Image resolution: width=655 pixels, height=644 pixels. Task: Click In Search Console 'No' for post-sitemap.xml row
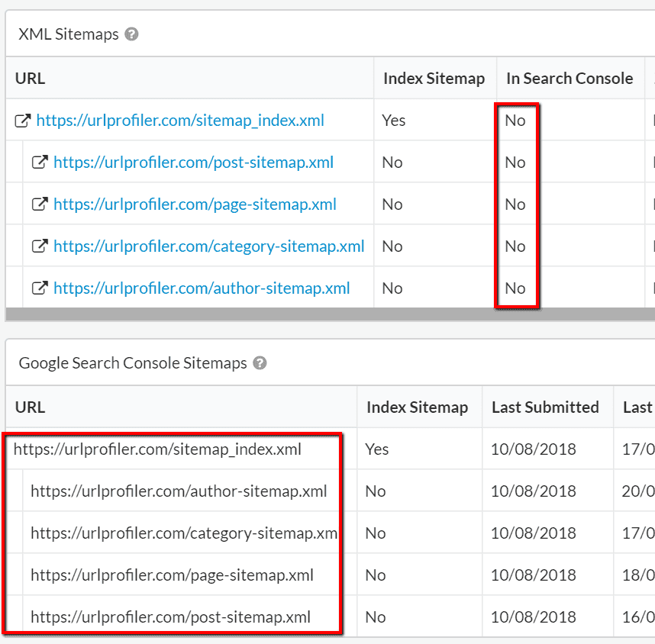(515, 163)
